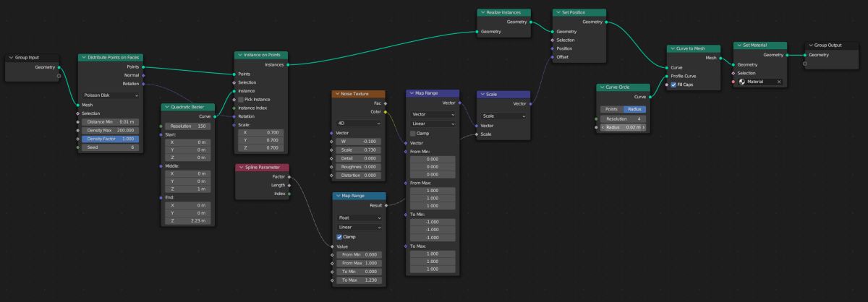This screenshot has height=302, width=868.
Task: Open the Vector data type dropdown in Map Range
Action: click(433, 114)
